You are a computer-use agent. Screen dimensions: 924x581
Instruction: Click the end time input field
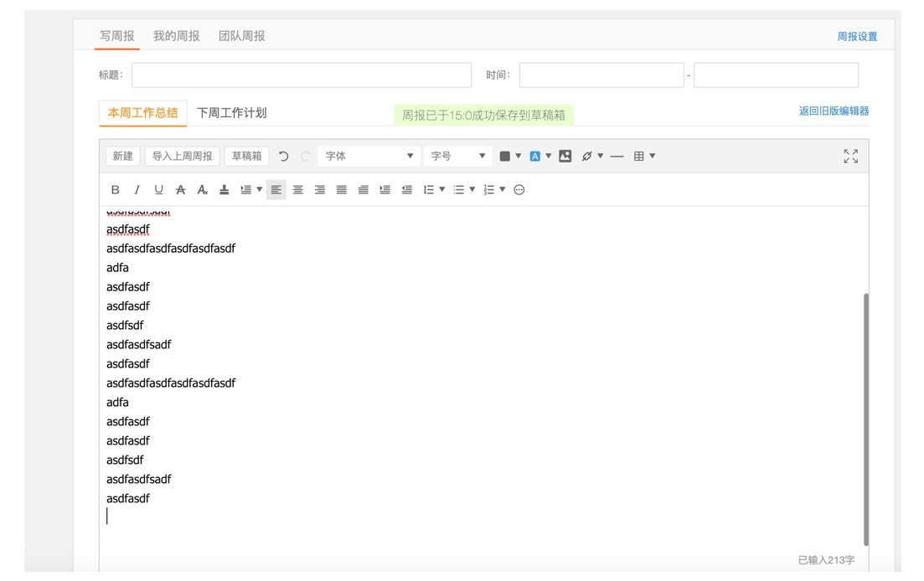click(776, 75)
